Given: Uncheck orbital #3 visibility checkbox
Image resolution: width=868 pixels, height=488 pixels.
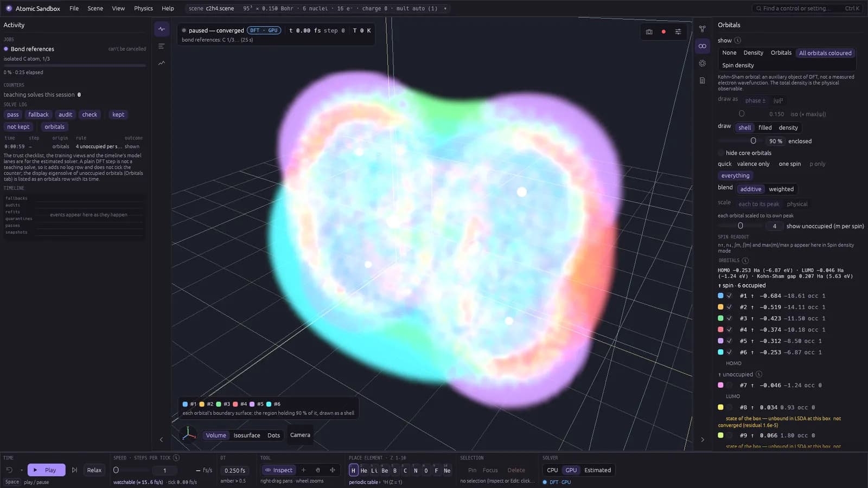Looking at the screenshot, I should point(730,318).
